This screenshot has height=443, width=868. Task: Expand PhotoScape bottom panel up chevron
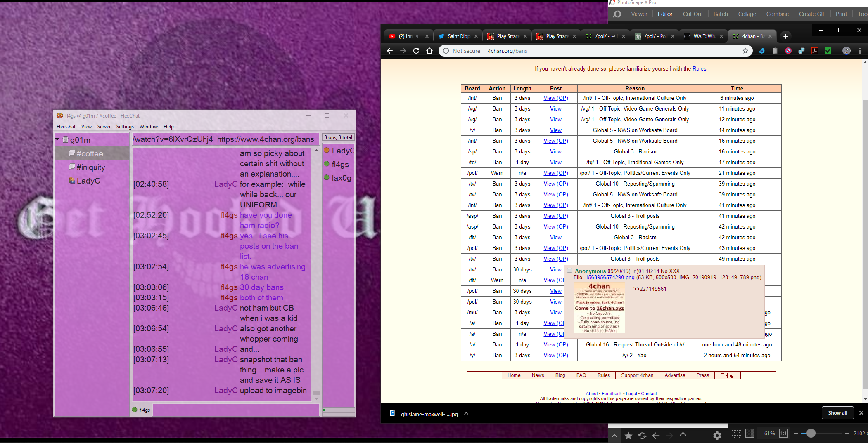(614, 435)
